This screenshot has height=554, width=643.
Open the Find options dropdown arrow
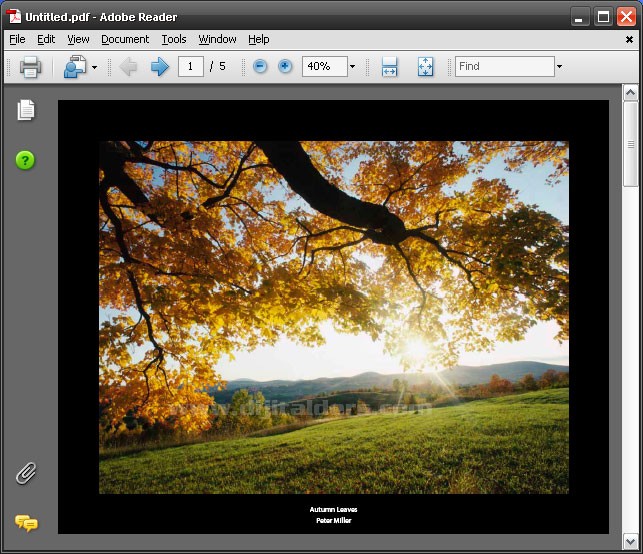point(559,66)
